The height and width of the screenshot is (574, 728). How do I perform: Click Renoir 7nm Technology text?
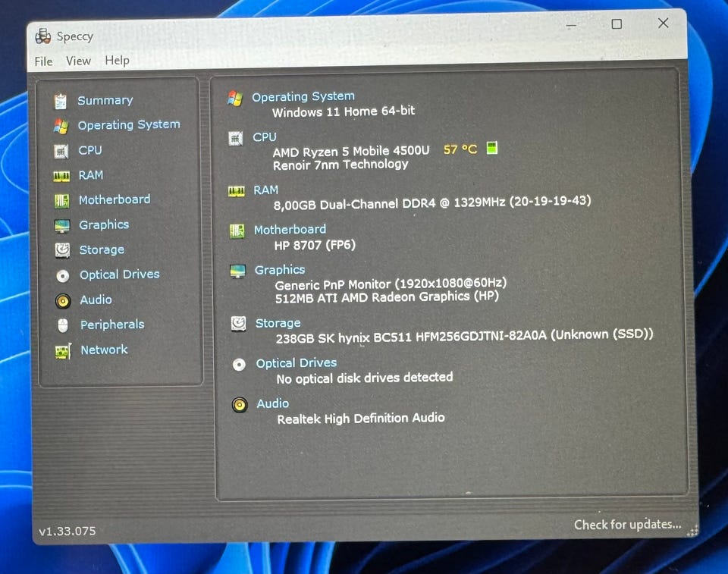[x=340, y=165]
